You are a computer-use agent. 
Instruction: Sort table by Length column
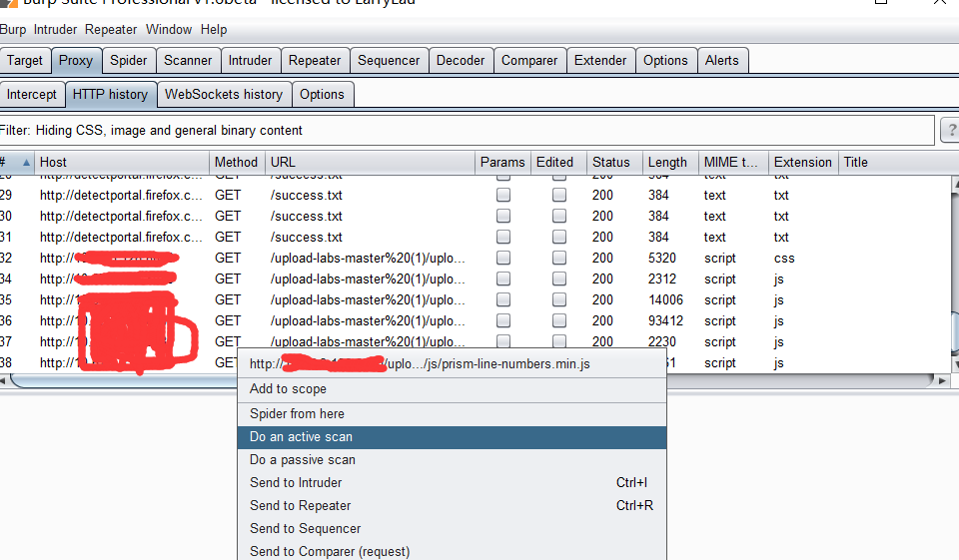670,162
